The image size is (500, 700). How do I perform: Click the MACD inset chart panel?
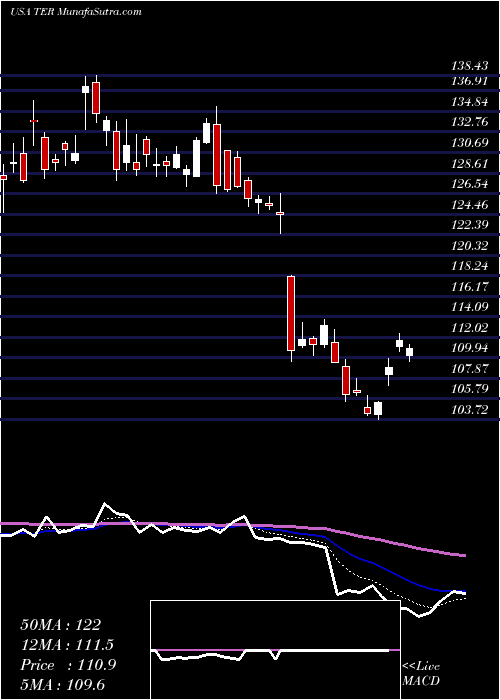pos(275,650)
